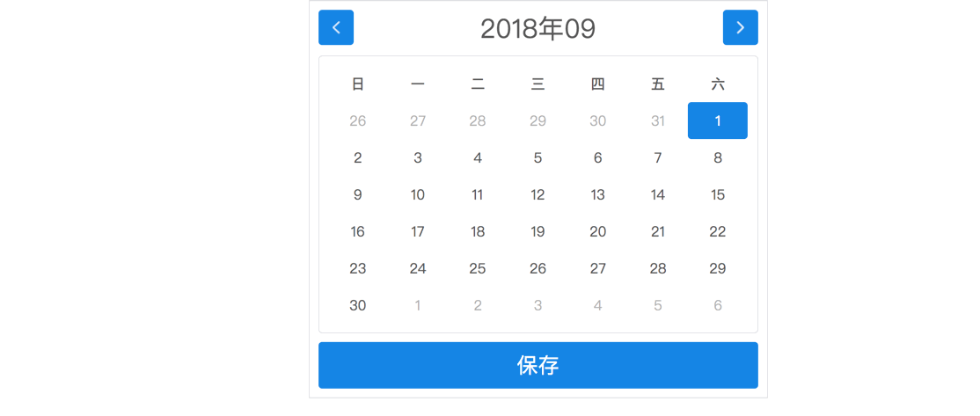Click the 2018年09 month title
This screenshot has height=416, width=980.
(x=538, y=29)
